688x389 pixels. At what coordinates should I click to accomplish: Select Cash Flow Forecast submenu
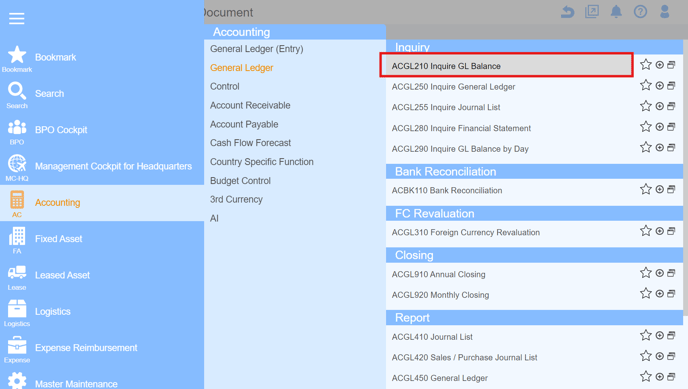coord(250,143)
